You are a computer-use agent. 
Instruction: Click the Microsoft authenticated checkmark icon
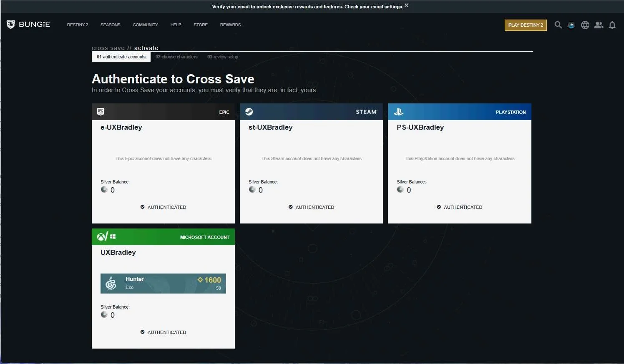click(x=142, y=332)
